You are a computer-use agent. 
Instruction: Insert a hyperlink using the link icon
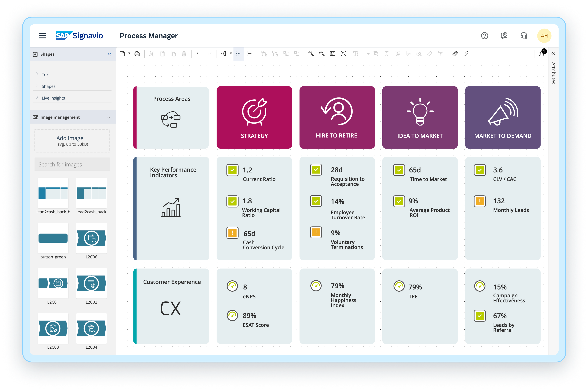click(x=466, y=54)
